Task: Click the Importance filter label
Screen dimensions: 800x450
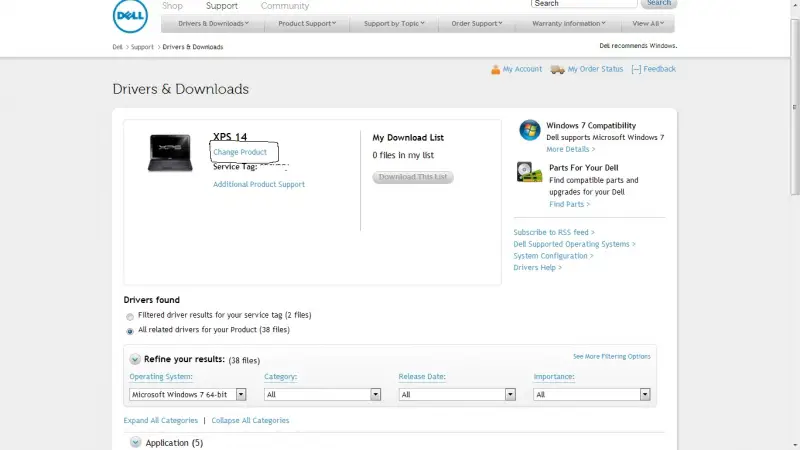Action: [554, 377]
